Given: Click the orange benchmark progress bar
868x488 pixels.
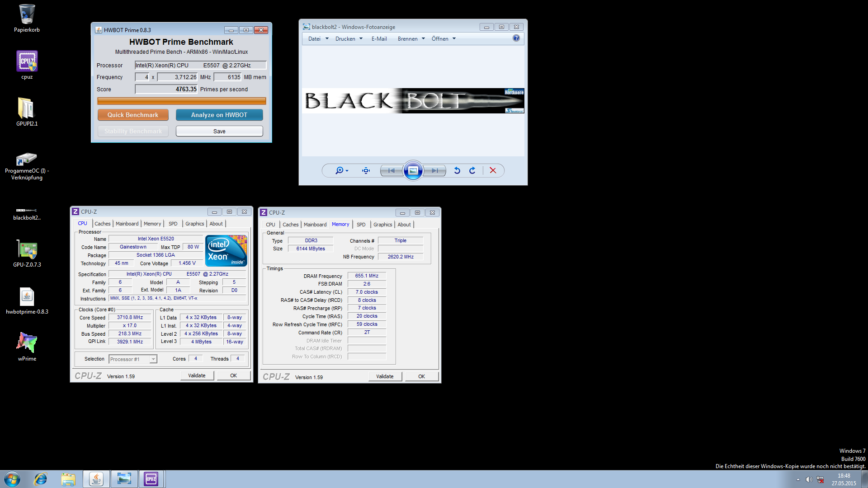Looking at the screenshot, I should 182,101.
